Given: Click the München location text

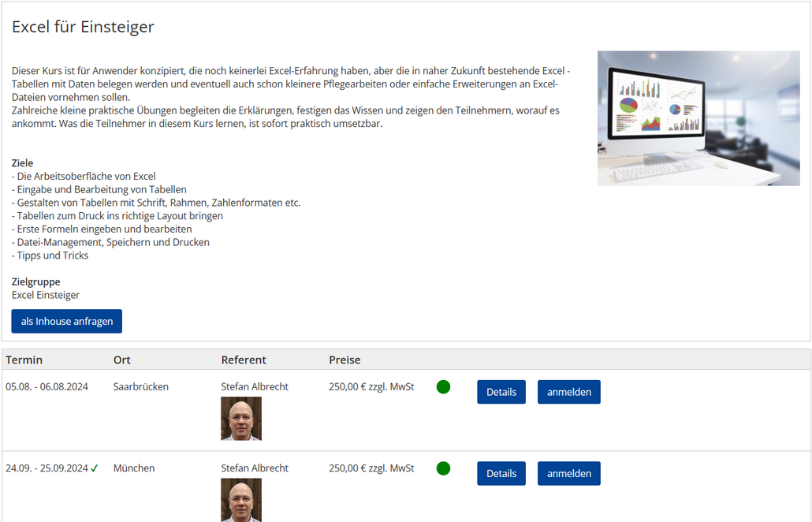Looking at the screenshot, I should coord(134,468).
